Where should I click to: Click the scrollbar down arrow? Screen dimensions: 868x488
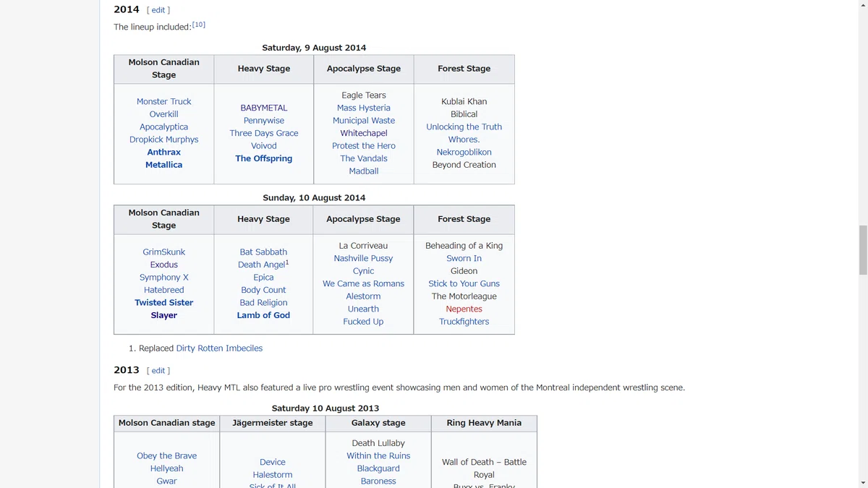click(x=862, y=482)
